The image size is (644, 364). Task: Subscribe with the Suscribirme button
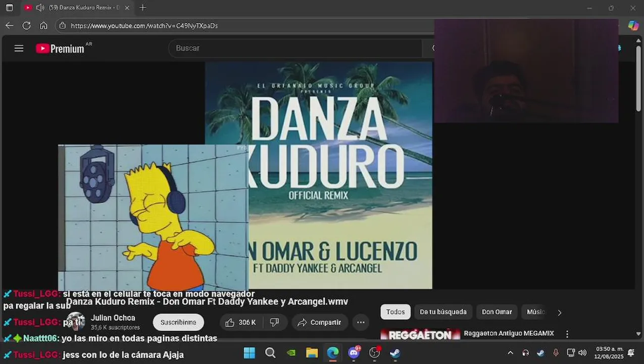coord(178,322)
